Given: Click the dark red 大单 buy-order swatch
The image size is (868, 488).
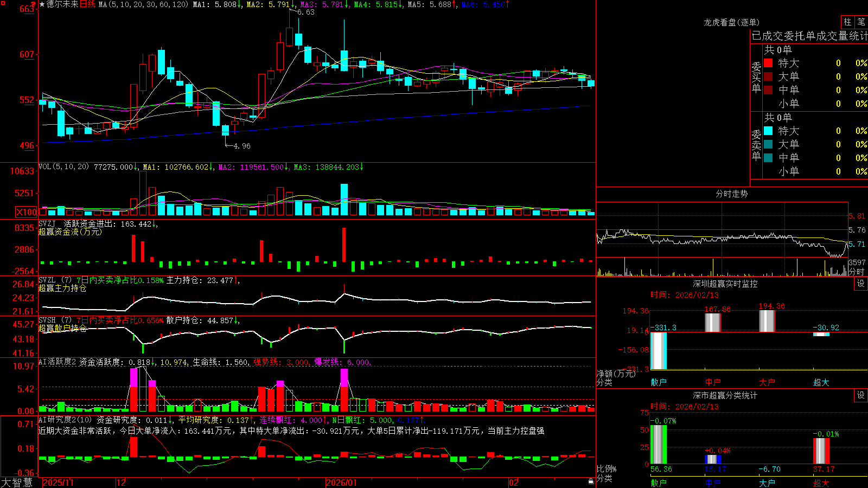Looking at the screenshot, I should pos(768,76).
